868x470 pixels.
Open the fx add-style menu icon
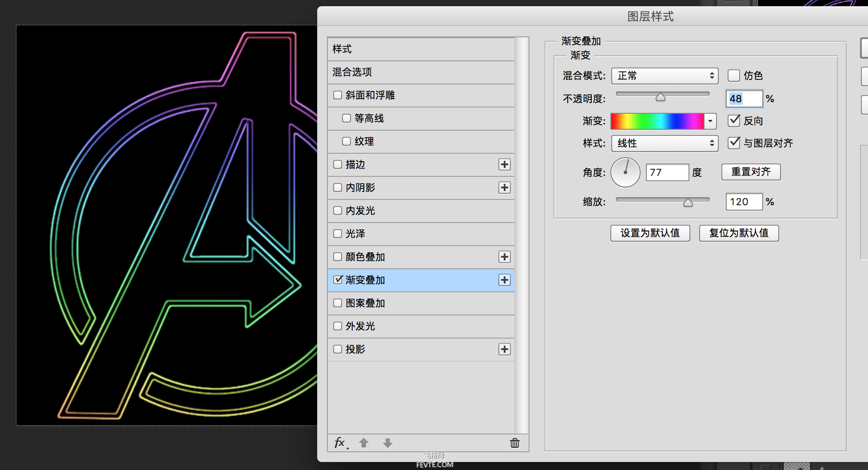[x=341, y=443]
